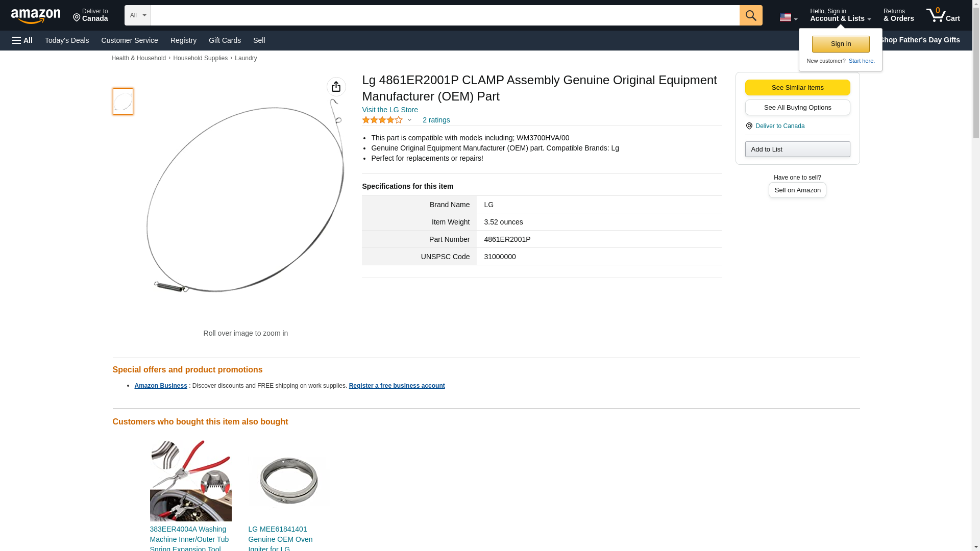
Task: Click the See Similar Items button
Action: coord(797,87)
